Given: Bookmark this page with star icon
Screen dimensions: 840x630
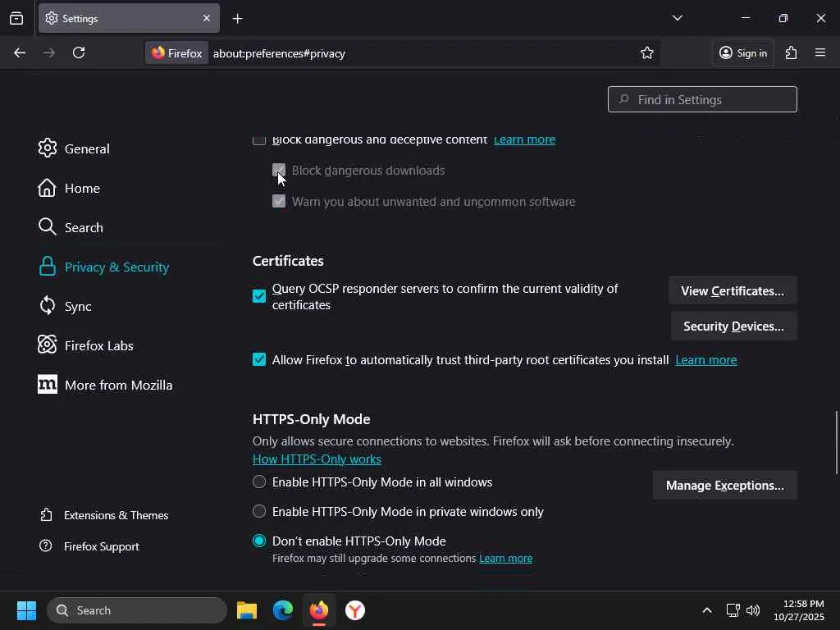Looking at the screenshot, I should (647, 52).
